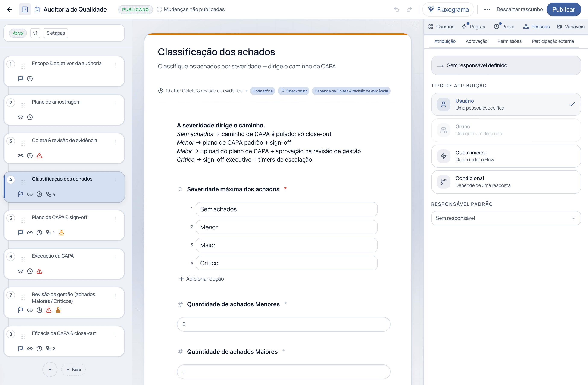Click the + Fase button

74,369
